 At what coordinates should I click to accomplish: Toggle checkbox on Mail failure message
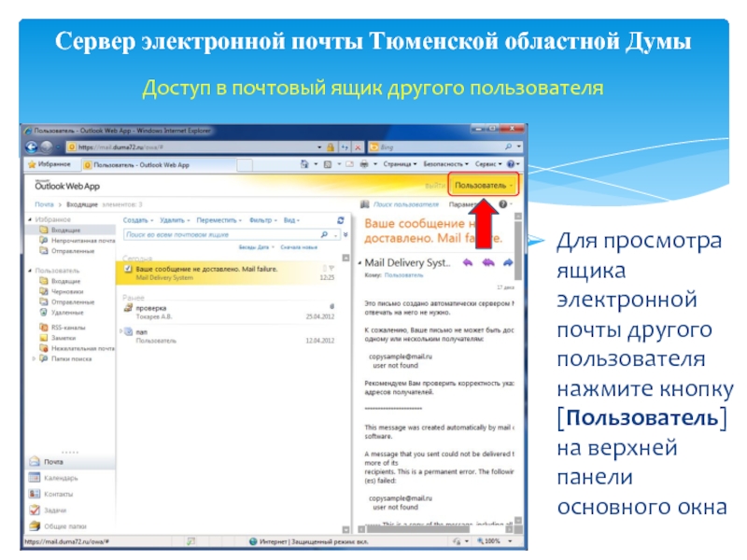pos(128,269)
